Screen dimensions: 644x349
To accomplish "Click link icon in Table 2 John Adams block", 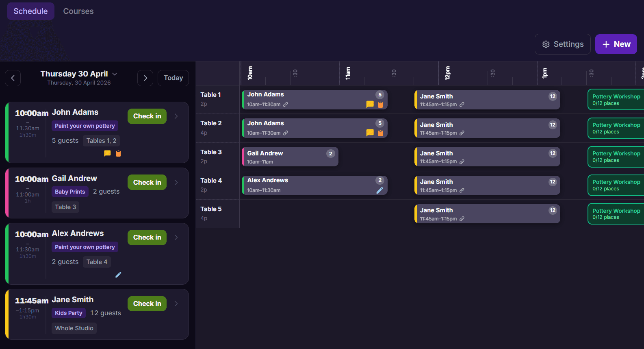I will (x=286, y=133).
